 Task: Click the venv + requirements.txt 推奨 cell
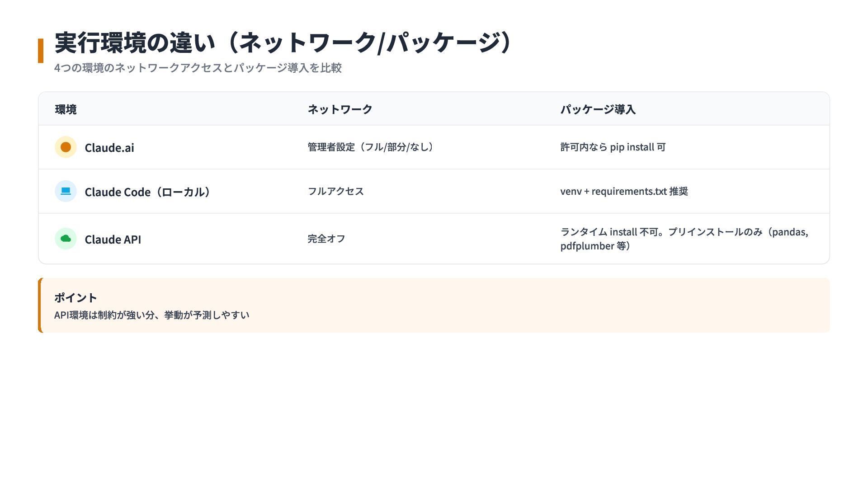(624, 191)
